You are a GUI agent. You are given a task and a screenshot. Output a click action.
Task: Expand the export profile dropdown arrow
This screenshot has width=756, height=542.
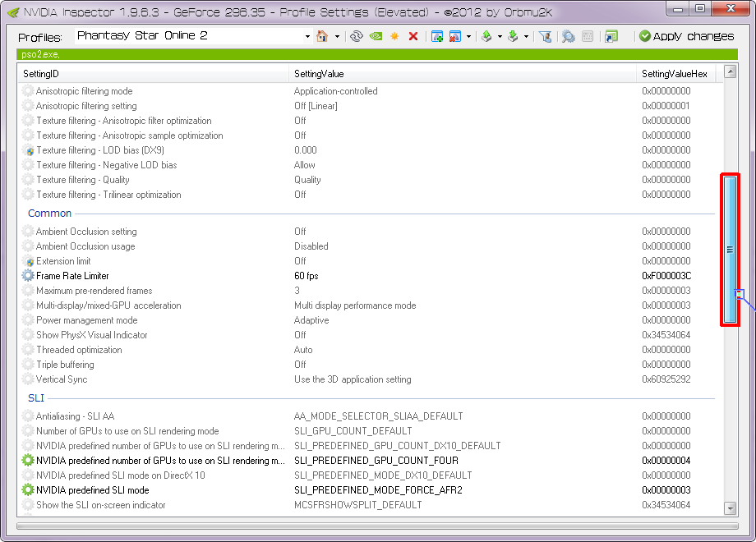500,37
